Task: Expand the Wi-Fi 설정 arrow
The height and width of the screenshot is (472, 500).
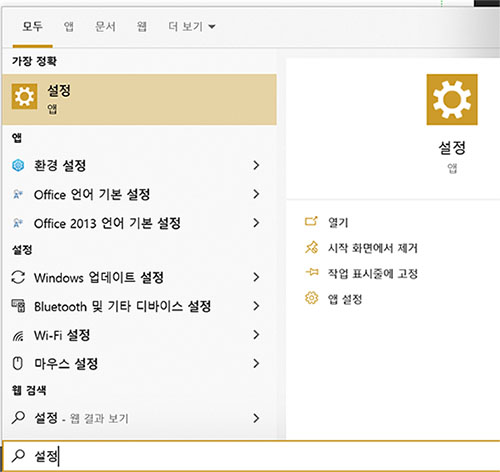Action: click(256, 335)
